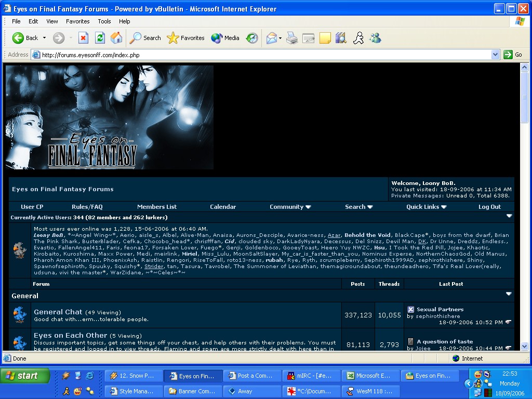The width and height of the screenshot is (532, 399).
Task: Open Sexual Partners last post thread
Action: [x=440, y=309]
